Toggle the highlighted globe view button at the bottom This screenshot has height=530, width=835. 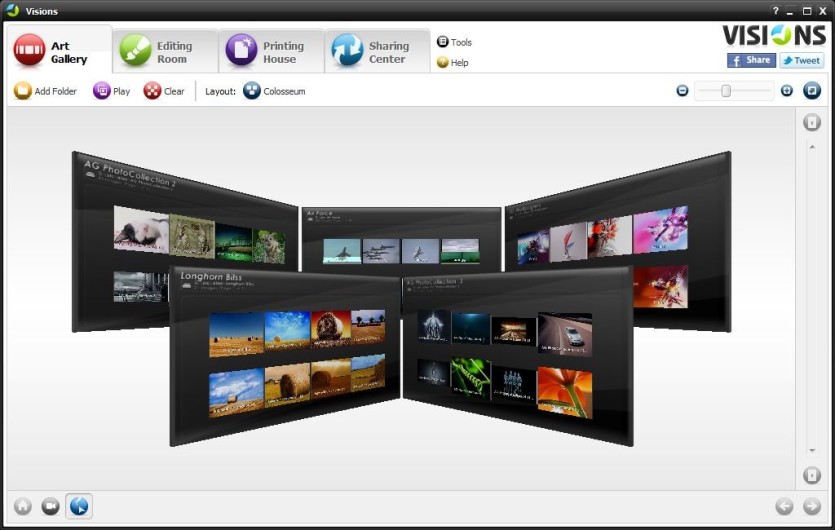[x=79, y=505]
